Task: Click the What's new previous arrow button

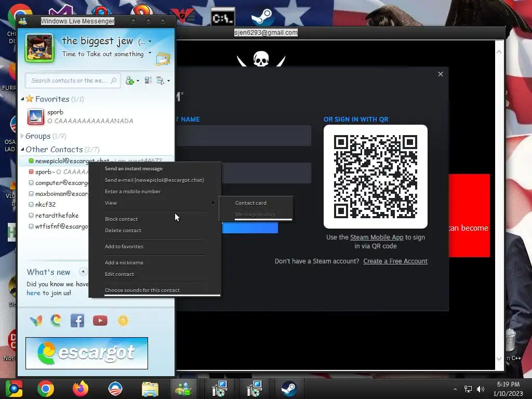Action: point(83,271)
